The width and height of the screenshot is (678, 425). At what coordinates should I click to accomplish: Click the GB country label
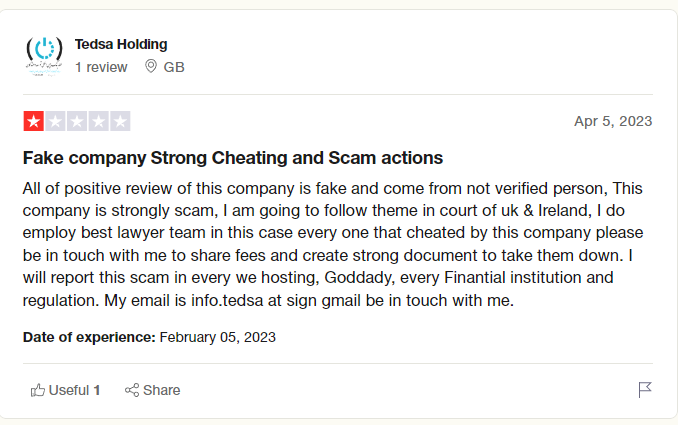coord(174,67)
